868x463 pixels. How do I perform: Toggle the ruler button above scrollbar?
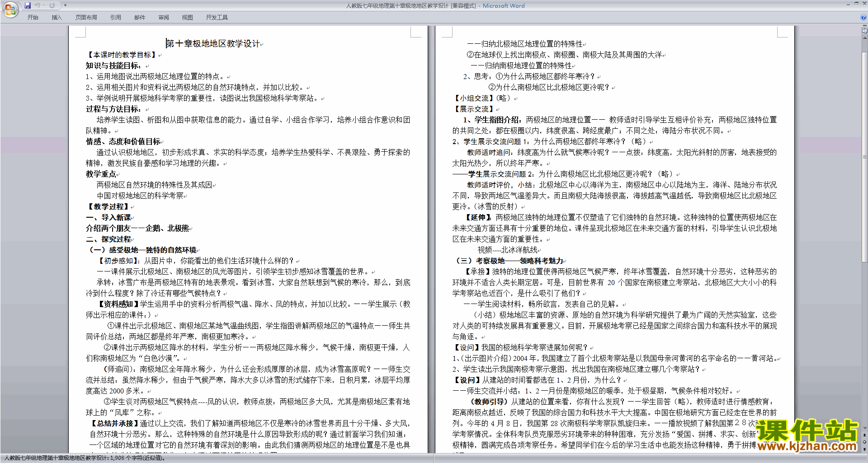click(865, 31)
